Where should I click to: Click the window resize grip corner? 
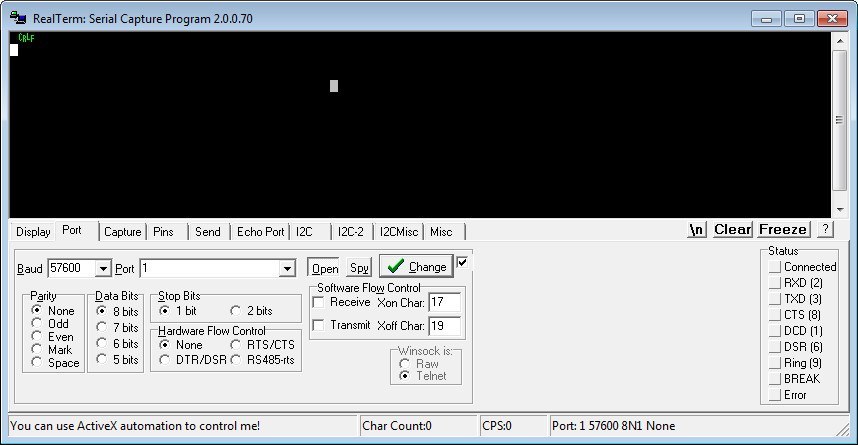coord(843,430)
